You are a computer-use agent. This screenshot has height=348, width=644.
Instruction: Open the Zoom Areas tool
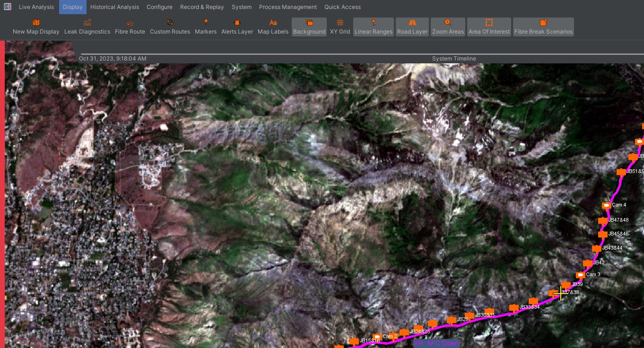coord(447,27)
